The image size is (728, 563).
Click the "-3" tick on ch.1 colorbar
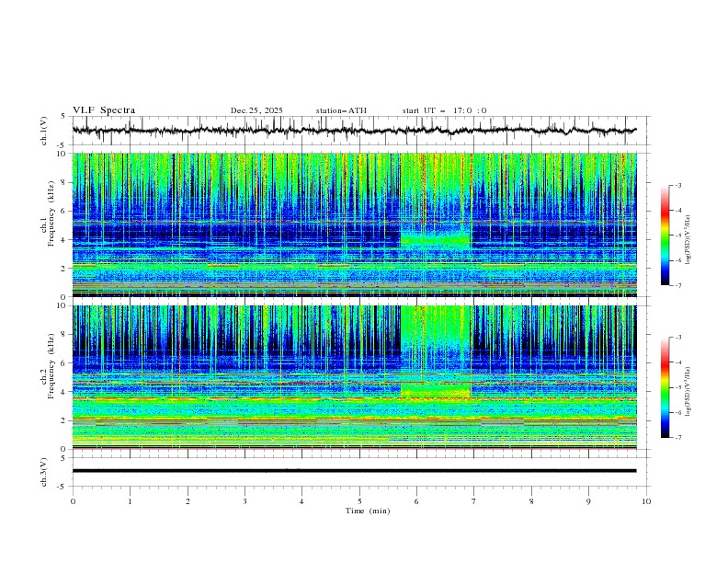[678, 185]
